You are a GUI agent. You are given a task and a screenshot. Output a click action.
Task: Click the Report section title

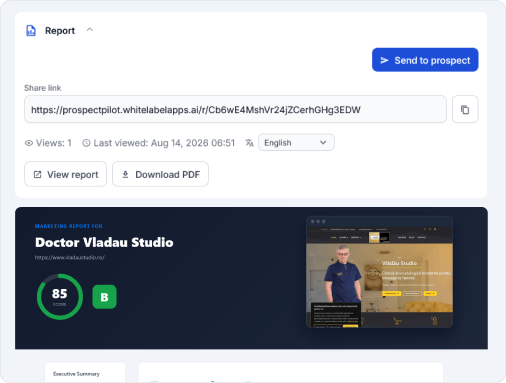coord(60,31)
